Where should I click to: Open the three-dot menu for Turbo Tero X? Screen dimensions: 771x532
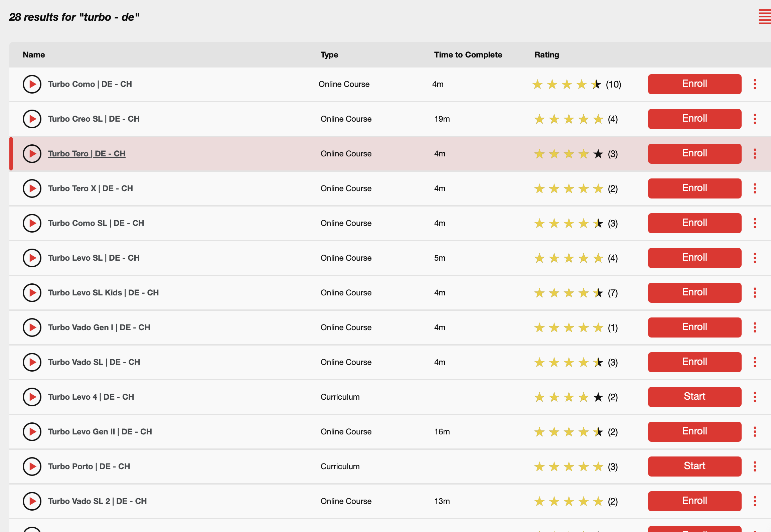[x=755, y=188]
